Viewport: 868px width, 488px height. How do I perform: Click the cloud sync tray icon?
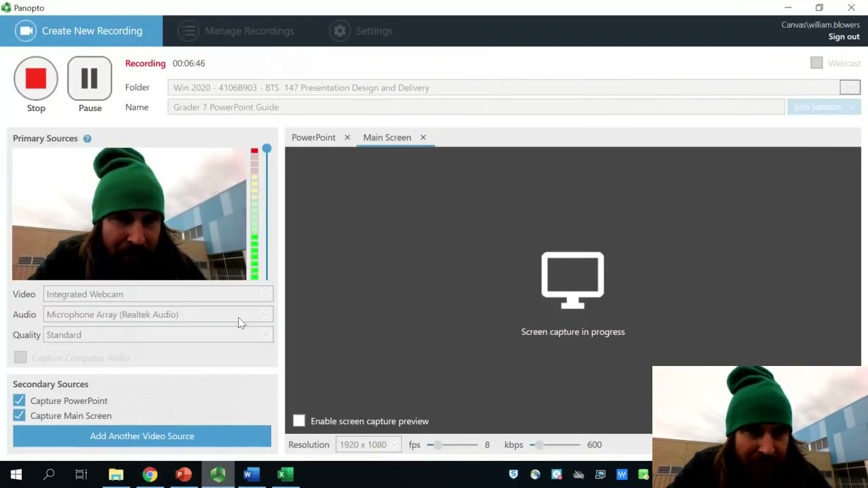coord(578,474)
